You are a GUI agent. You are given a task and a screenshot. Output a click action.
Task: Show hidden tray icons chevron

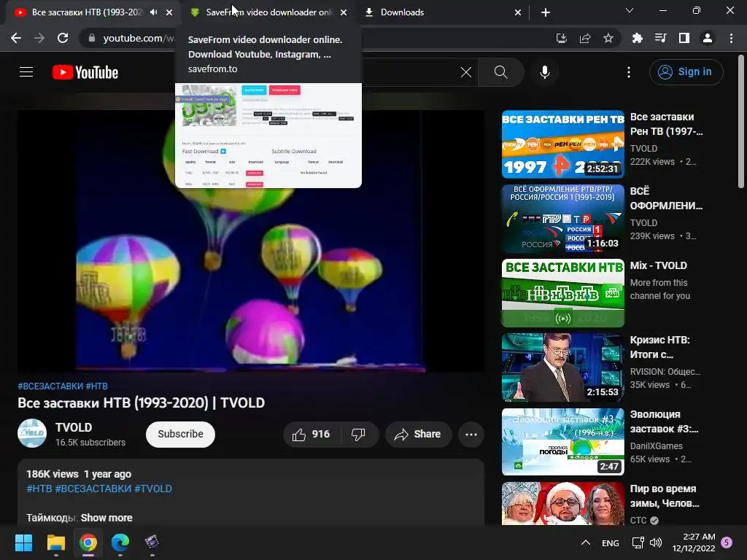tap(586, 542)
